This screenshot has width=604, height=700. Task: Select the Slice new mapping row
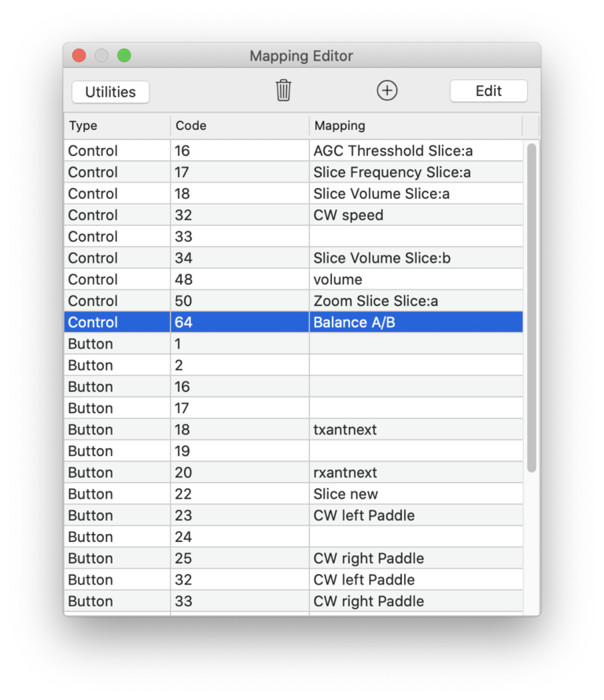tap(293, 494)
